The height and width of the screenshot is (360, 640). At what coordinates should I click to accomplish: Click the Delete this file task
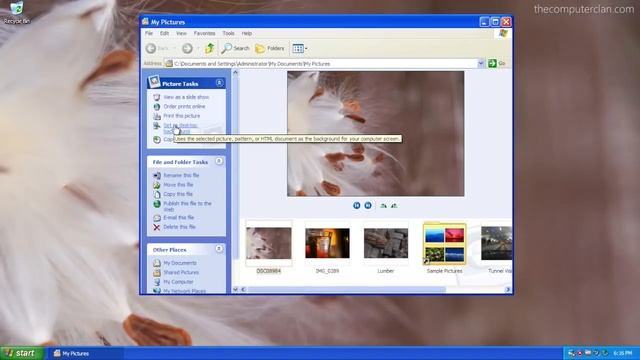[179, 227]
